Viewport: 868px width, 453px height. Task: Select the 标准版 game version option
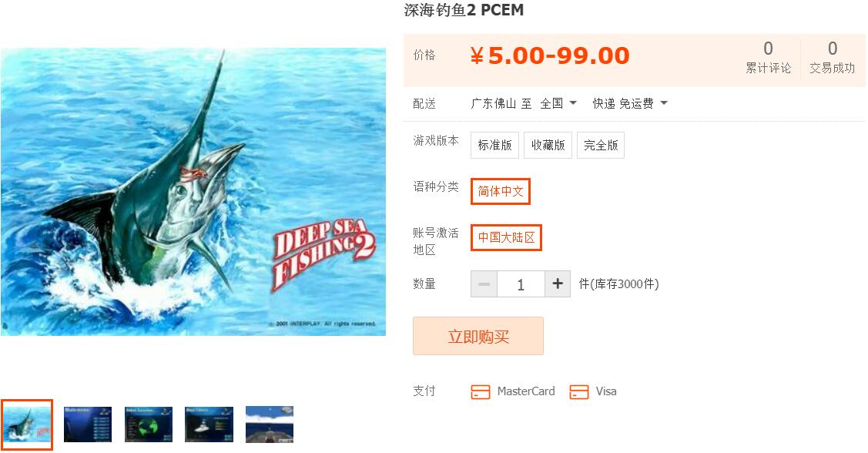(495, 145)
